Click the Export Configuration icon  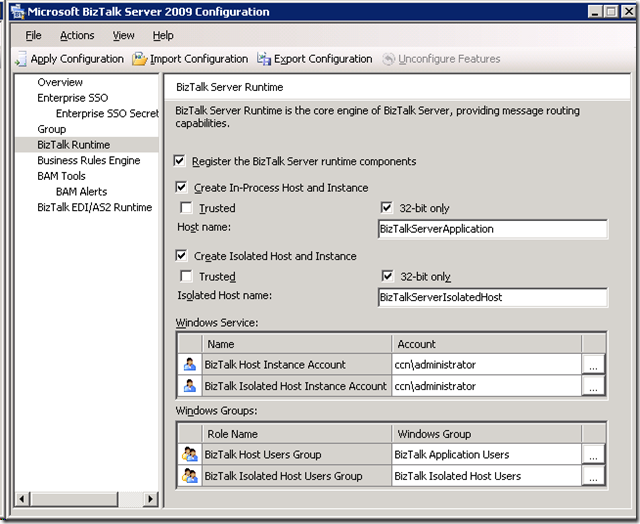pyautogui.click(x=264, y=59)
